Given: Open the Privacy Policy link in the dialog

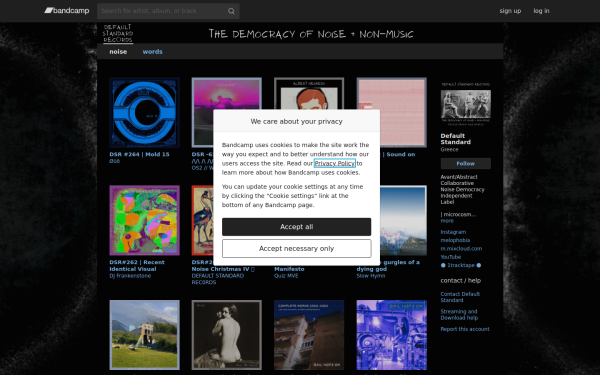Looking at the screenshot, I should (335, 163).
